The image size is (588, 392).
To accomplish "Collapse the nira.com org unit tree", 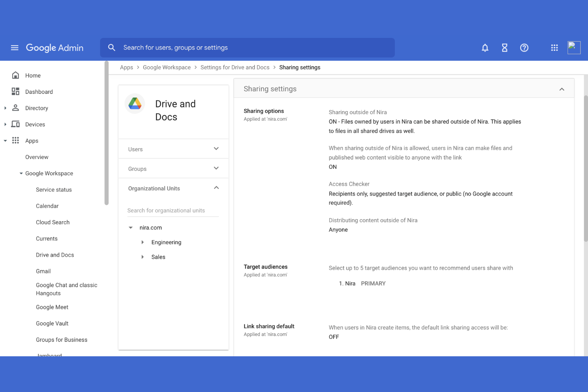I will (x=131, y=228).
